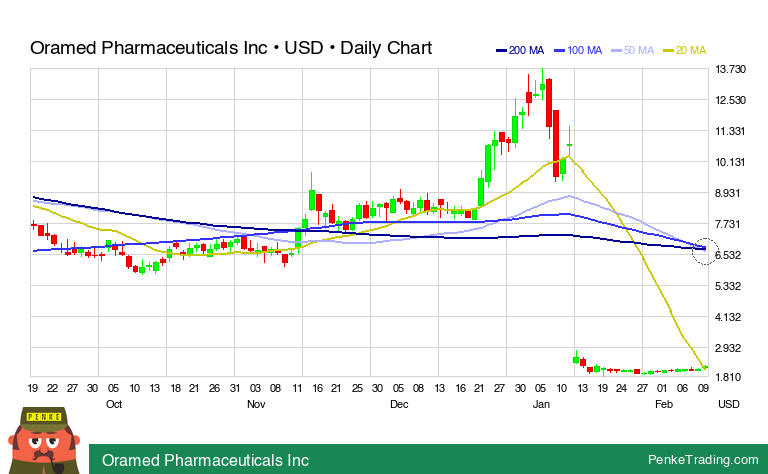Image resolution: width=768 pixels, height=474 pixels.
Task: Click the Penke mascot logo
Action: [x=44, y=440]
